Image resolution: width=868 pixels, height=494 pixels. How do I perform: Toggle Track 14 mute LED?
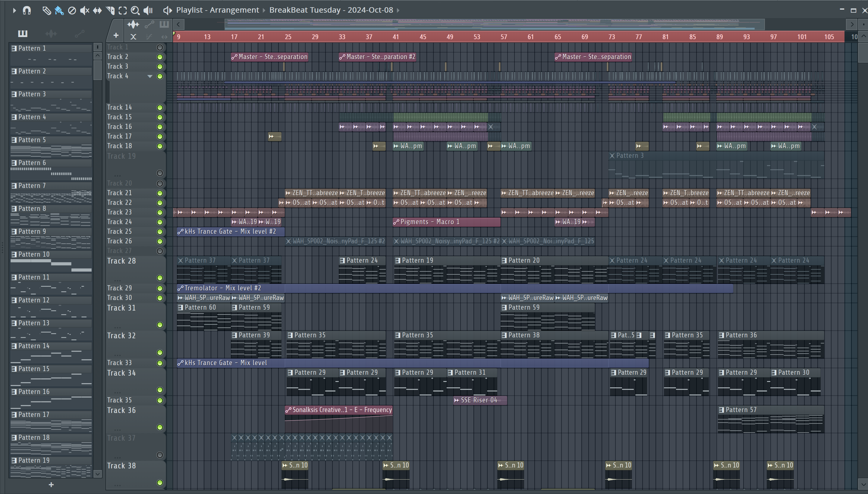(159, 108)
